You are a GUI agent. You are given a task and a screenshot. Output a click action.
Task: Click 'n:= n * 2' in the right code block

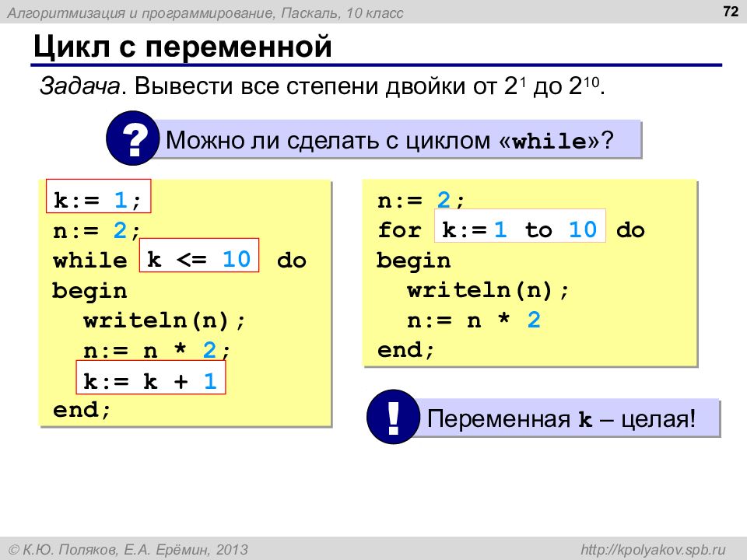point(474,320)
